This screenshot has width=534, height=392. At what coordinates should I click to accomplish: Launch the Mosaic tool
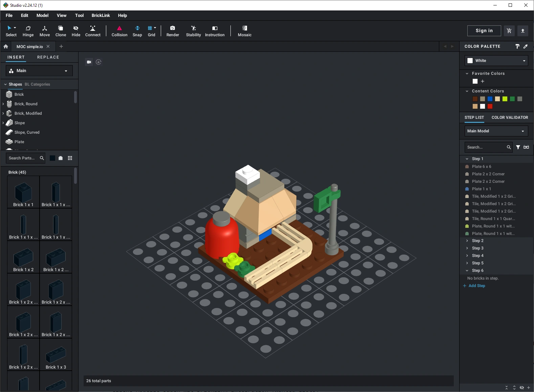[x=244, y=31]
